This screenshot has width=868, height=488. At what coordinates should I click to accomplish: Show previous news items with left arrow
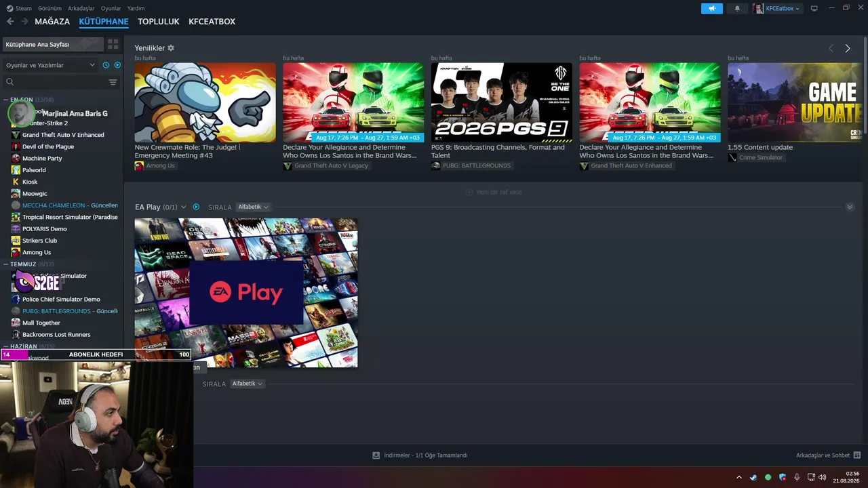click(x=831, y=48)
